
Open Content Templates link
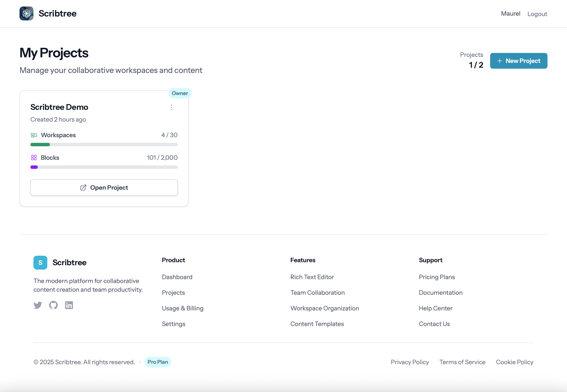[x=317, y=324]
